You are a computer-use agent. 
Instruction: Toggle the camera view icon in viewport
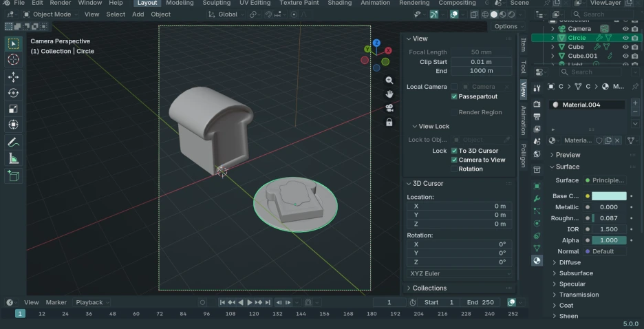point(389,108)
